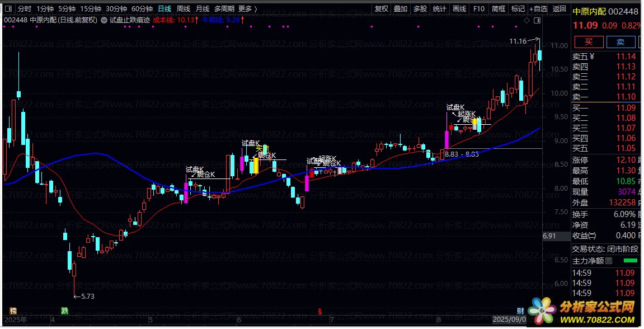Open the 多周期 multi-period view

pos(224,8)
